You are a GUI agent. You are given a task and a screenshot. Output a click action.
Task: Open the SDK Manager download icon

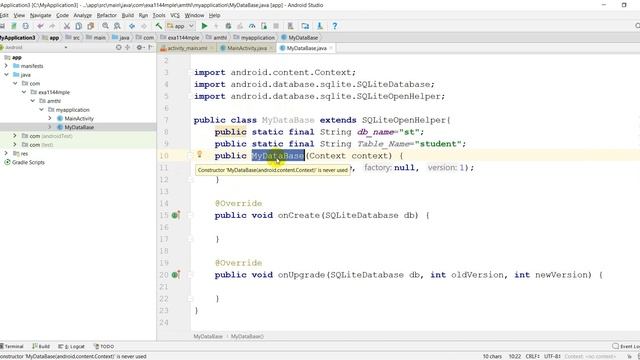pos(320,26)
